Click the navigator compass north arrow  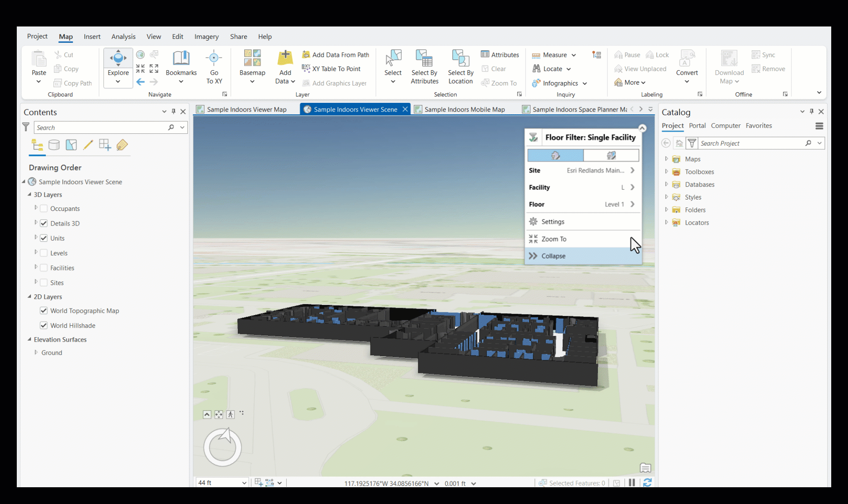click(x=226, y=435)
